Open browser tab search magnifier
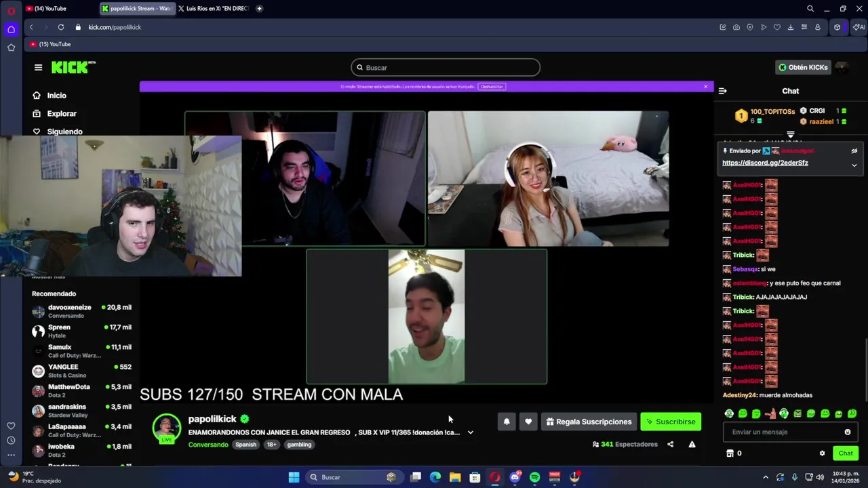The height and width of the screenshot is (488, 868). (x=810, y=9)
